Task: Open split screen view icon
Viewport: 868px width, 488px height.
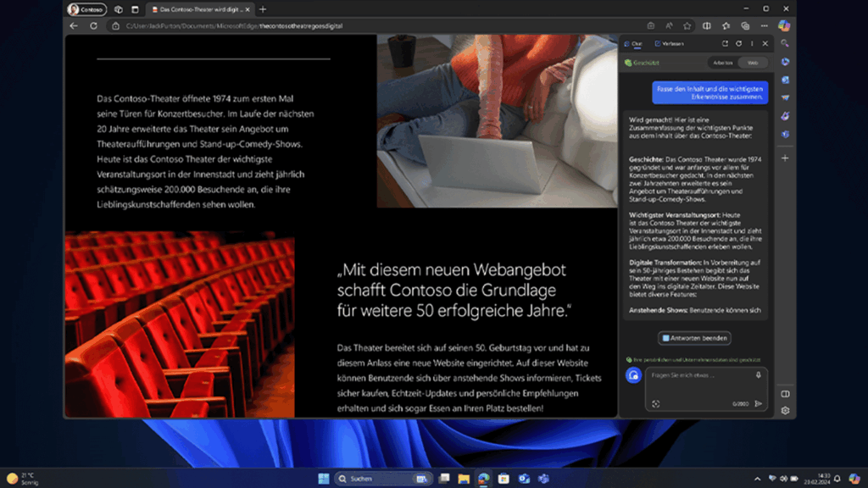Action: click(706, 25)
